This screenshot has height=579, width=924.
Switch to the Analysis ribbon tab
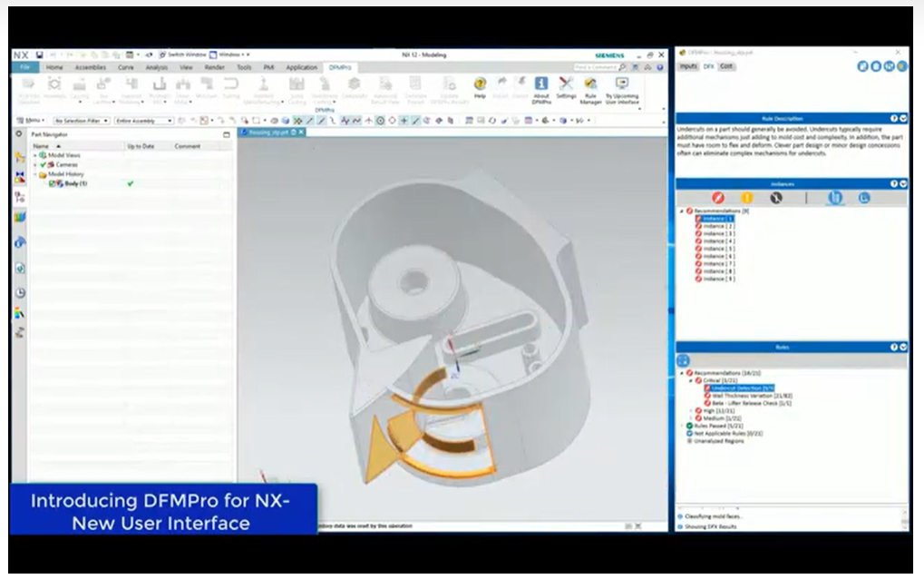157,67
